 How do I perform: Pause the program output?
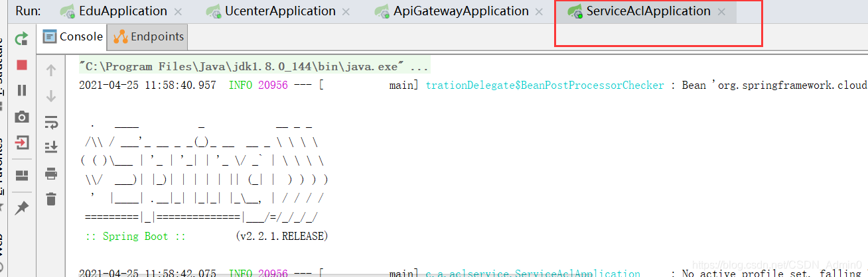(x=22, y=90)
